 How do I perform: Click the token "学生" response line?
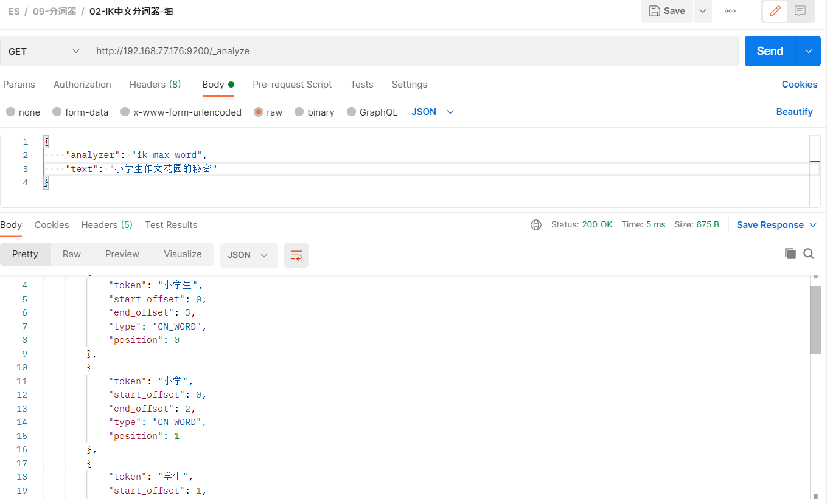(x=150, y=477)
